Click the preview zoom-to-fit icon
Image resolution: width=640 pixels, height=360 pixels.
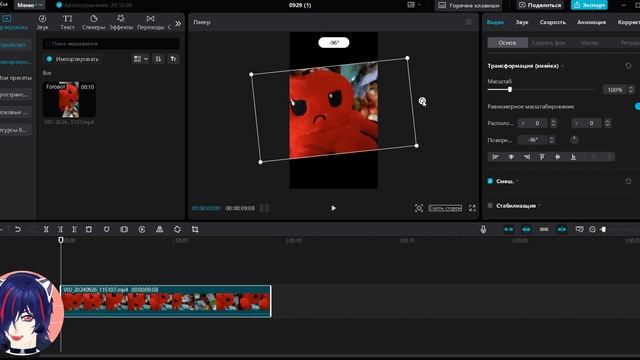tap(419, 208)
